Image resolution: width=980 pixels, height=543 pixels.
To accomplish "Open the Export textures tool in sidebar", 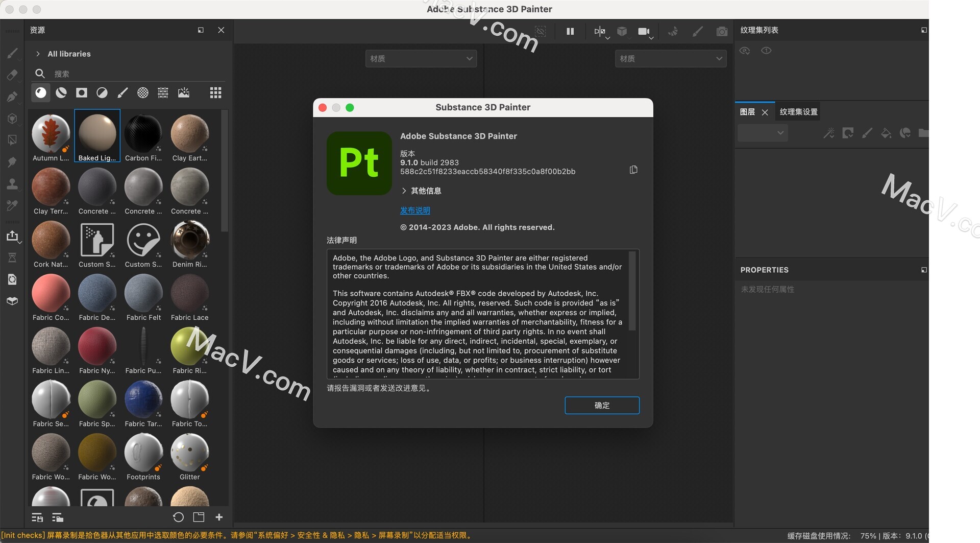I will click(x=12, y=236).
